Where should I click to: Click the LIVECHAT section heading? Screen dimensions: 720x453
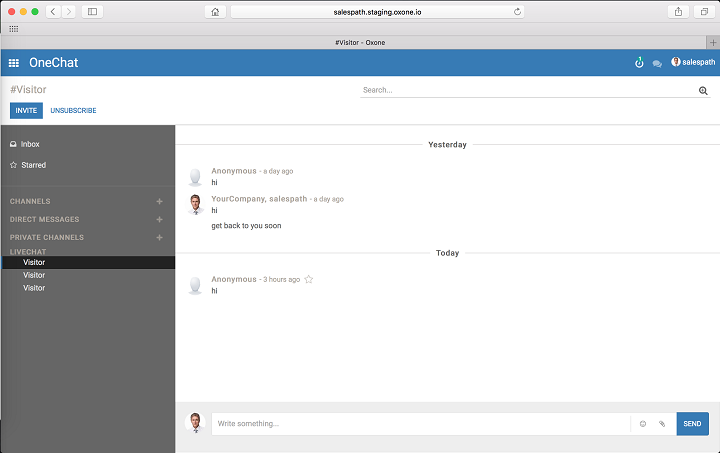point(28,252)
